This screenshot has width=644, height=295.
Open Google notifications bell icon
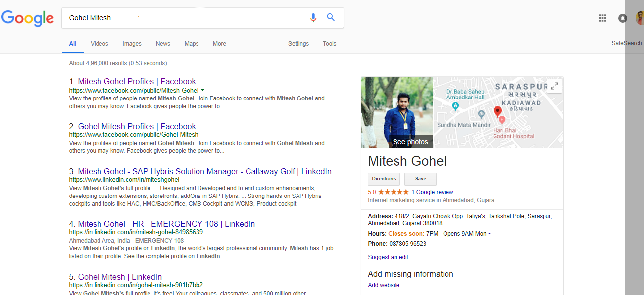[623, 18]
